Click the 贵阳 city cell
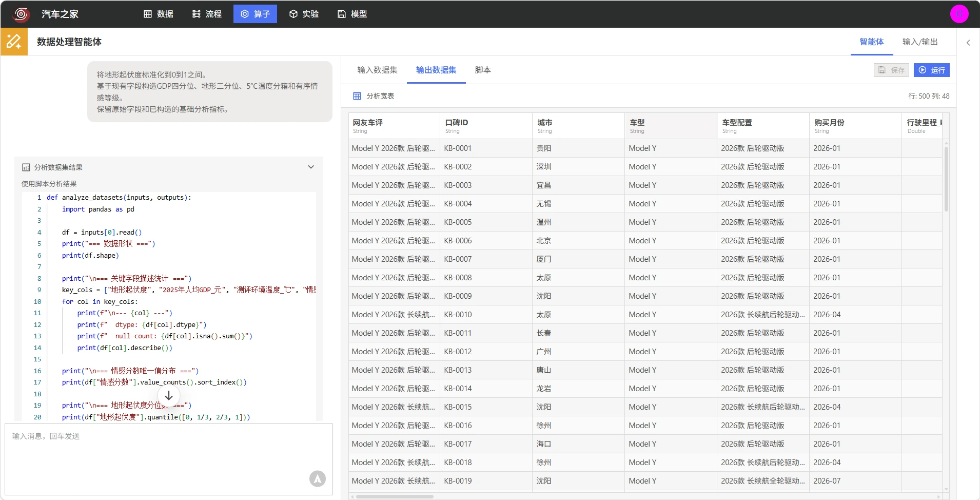This screenshot has height=500, width=980. [x=579, y=148]
